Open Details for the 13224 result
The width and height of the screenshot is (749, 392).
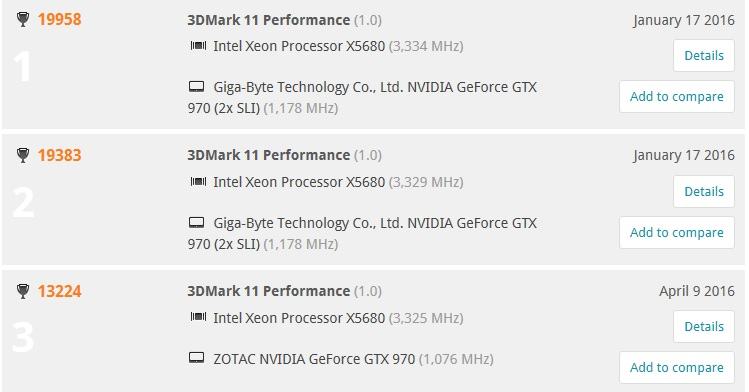point(704,327)
